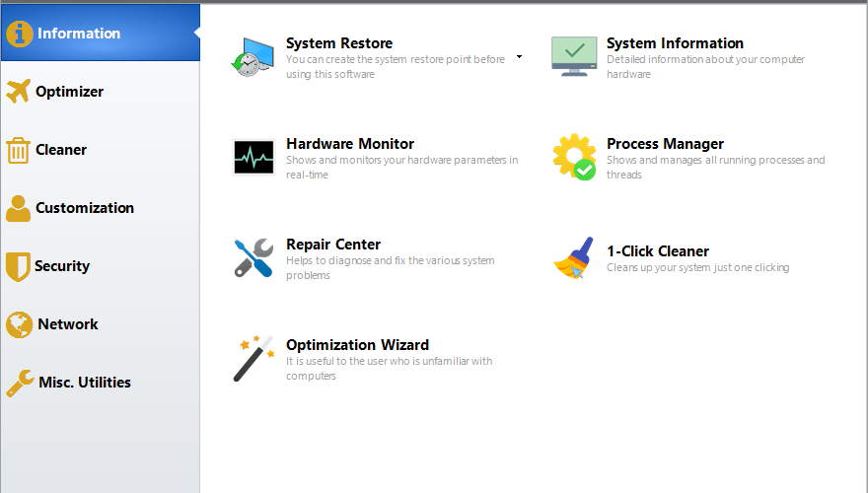Click the 1-Click Cleaner title text
This screenshot has width=868, height=493.
click(658, 251)
